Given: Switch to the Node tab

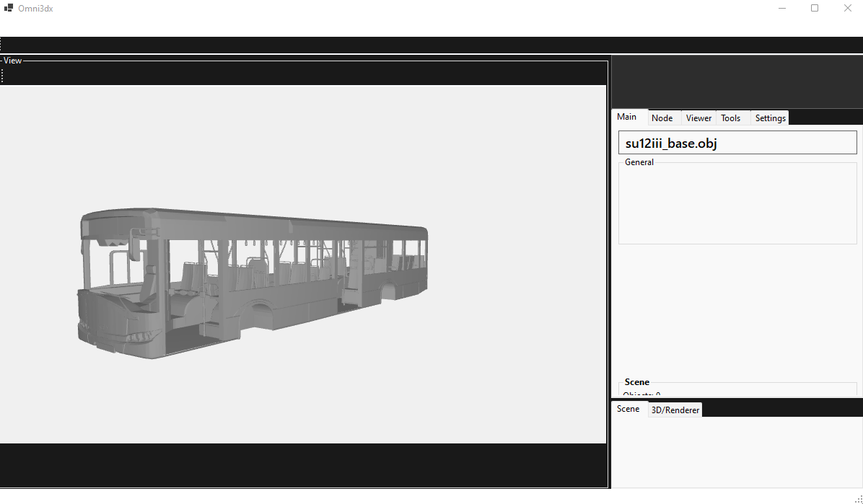Looking at the screenshot, I should [662, 118].
